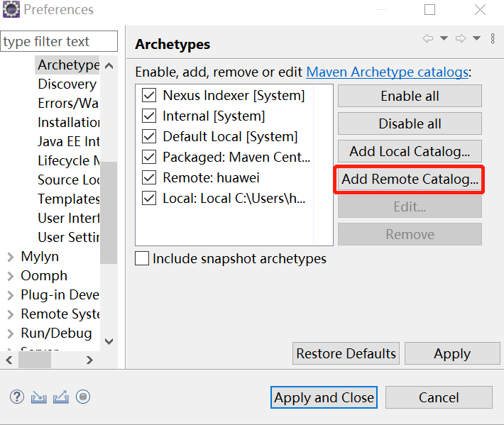
Task: Click the horizontal scrollbar thumb
Action: 35,360
